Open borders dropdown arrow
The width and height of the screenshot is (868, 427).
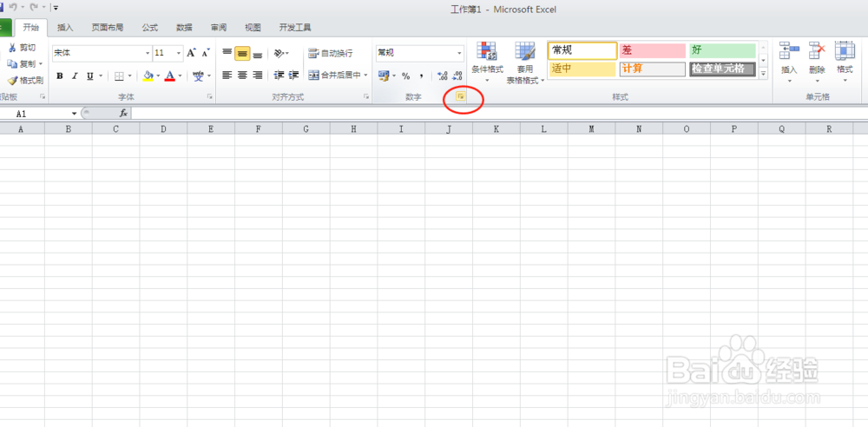(130, 76)
